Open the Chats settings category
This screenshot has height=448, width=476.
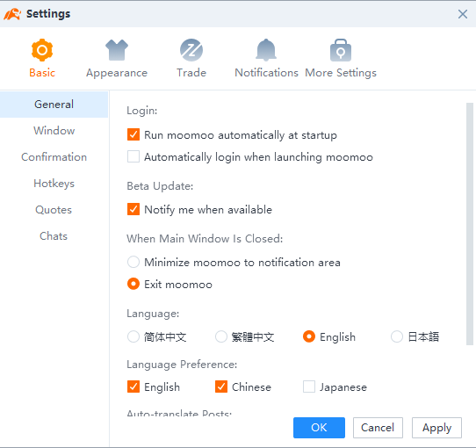click(x=54, y=236)
